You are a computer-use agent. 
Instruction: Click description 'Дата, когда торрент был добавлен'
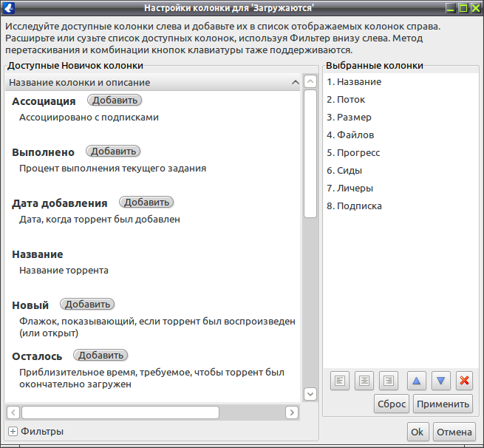click(x=100, y=220)
